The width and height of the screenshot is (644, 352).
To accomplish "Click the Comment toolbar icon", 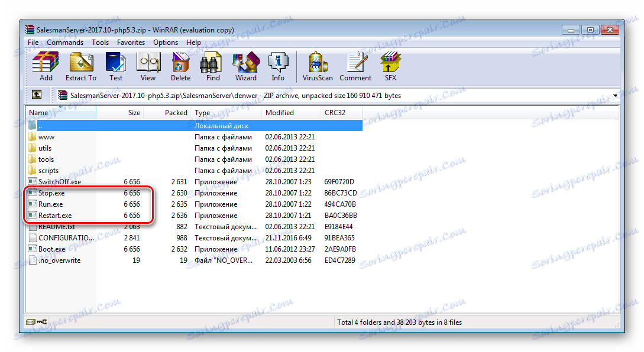I will coord(355,66).
